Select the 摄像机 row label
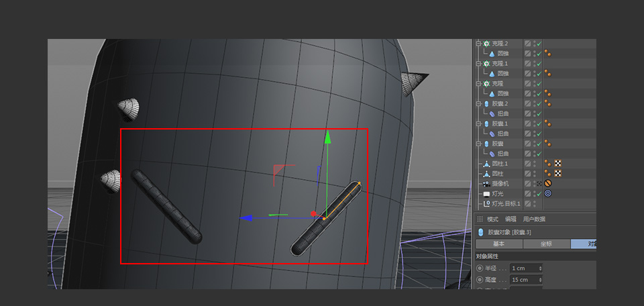The height and width of the screenshot is (306, 644). tap(500, 184)
